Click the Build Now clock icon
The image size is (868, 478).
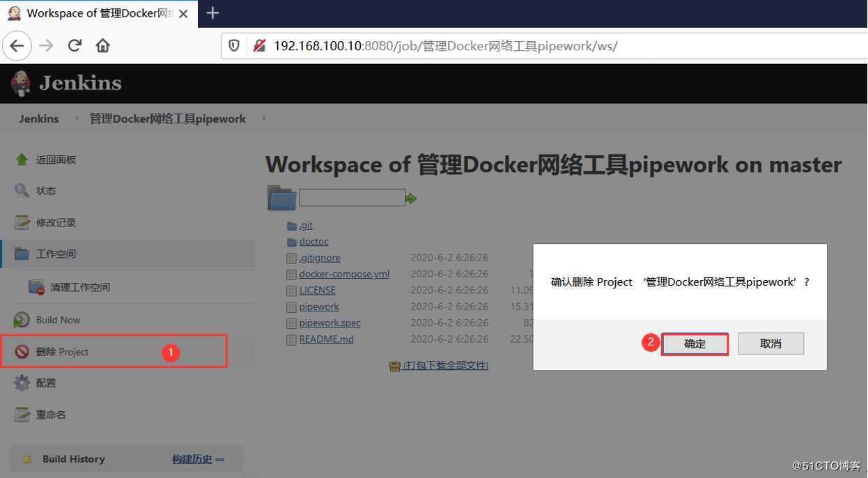(22, 320)
